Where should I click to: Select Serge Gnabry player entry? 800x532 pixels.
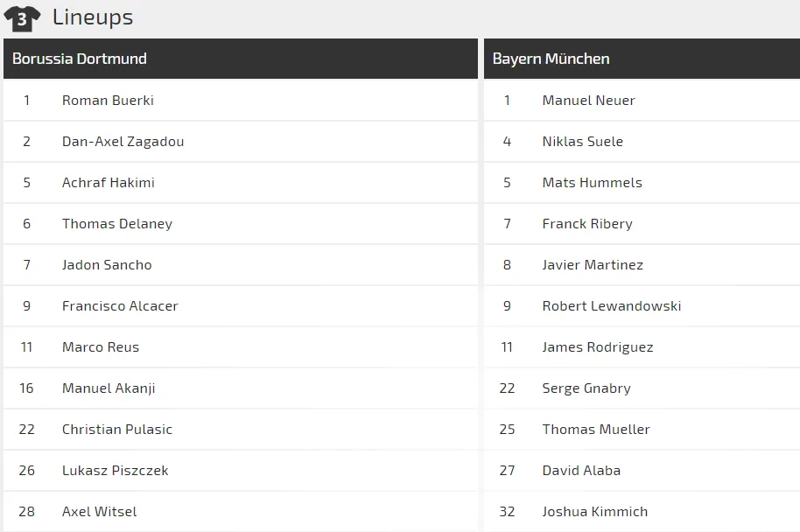586,388
